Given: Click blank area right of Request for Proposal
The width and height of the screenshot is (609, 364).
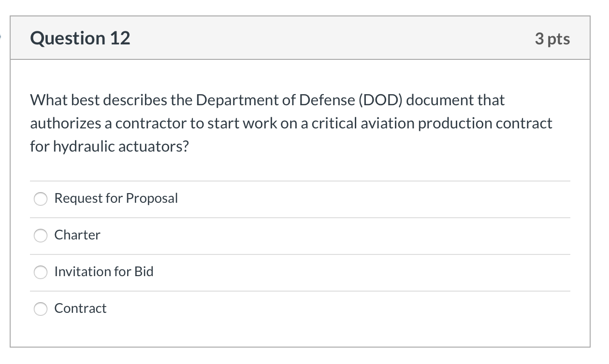Looking at the screenshot, I should pos(377,199).
